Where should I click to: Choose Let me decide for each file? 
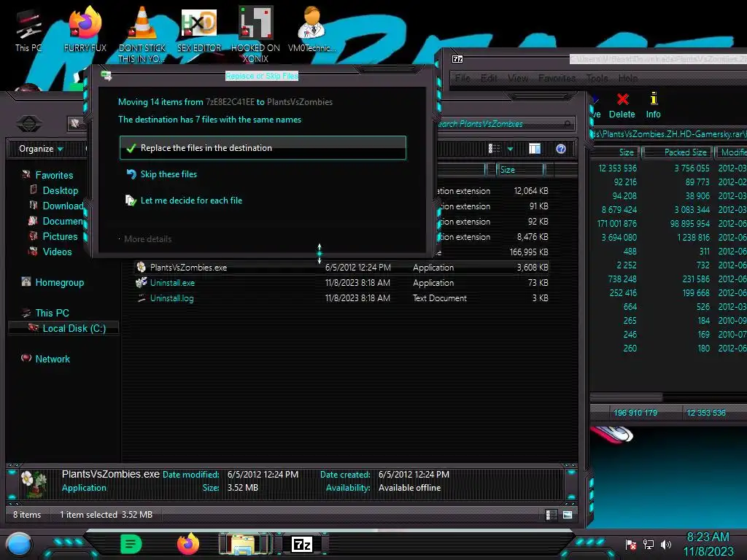184,201
